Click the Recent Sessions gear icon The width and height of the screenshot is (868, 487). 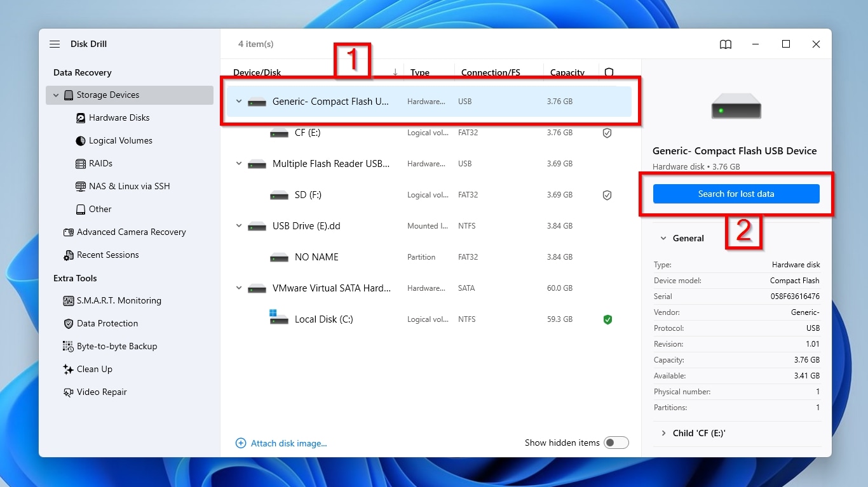tap(69, 255)
